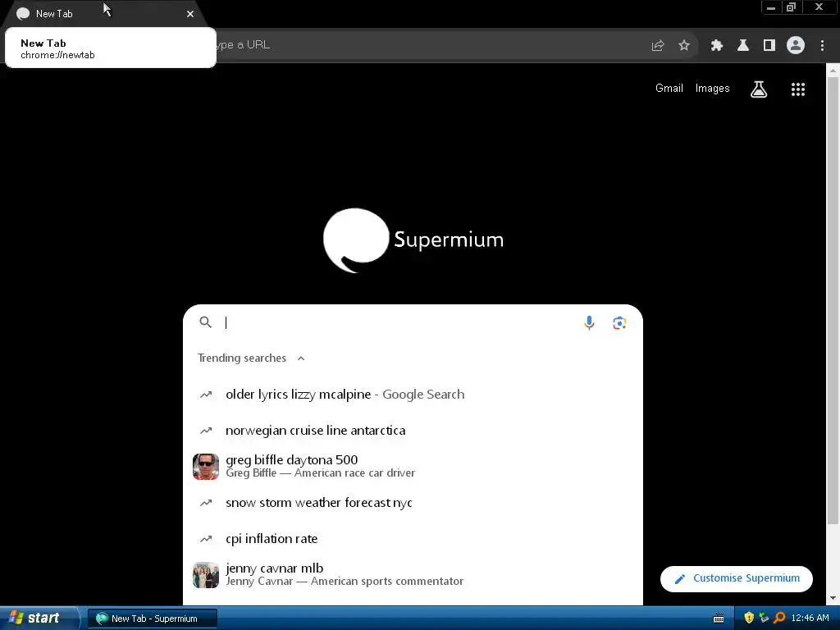The height and width of the screenshot is (630, 840).
Task: Select 'cpi inflation rate' suggestion
Action: coord(413,538)
